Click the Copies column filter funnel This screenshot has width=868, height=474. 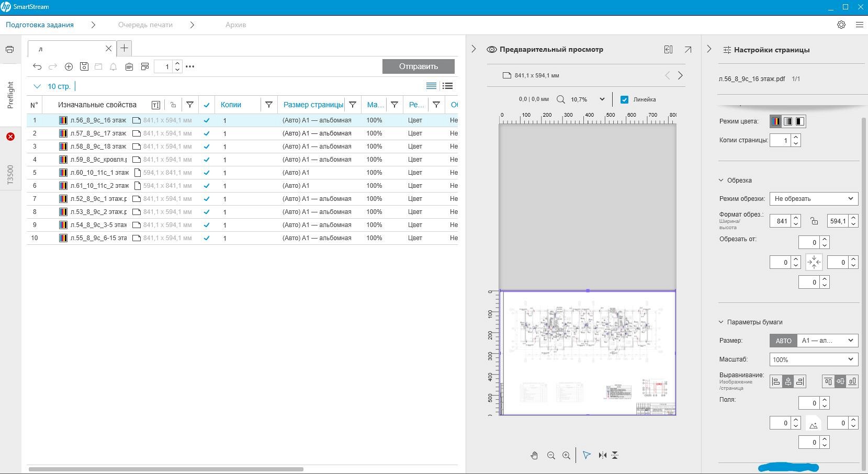tap(268, 105)
